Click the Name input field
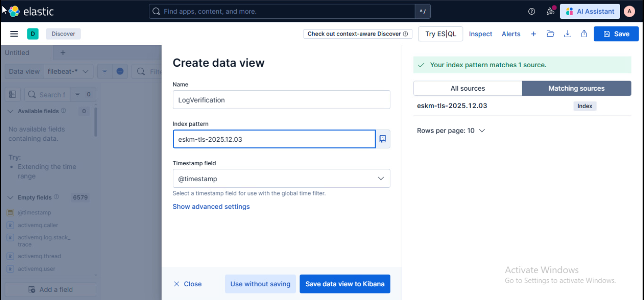The width and height of the screenshot is (644, 300). tap(281, 99)
